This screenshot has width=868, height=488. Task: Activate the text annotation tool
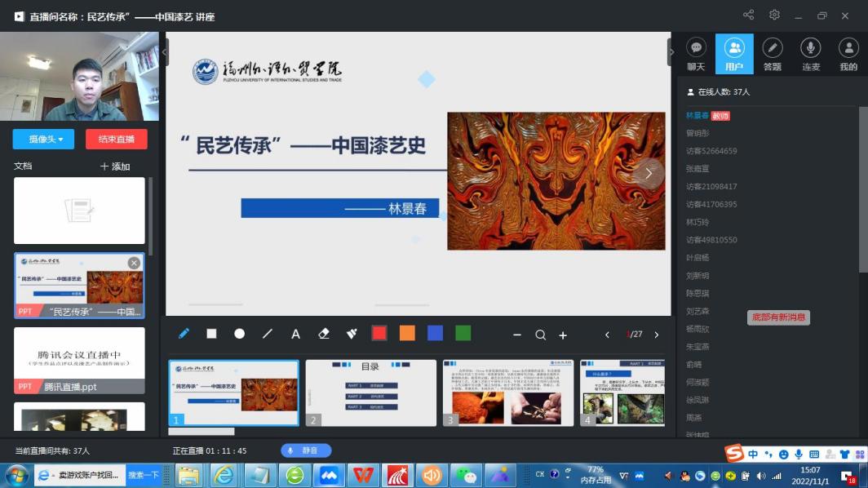click(296, 334)
